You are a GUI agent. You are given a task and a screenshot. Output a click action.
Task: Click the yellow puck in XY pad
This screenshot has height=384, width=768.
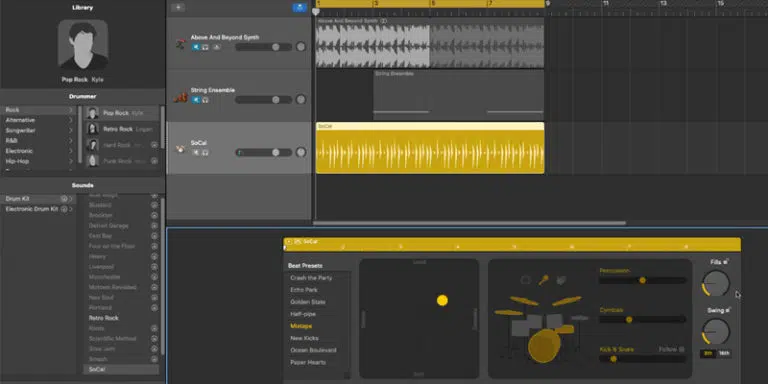click(x=442, y=300)
